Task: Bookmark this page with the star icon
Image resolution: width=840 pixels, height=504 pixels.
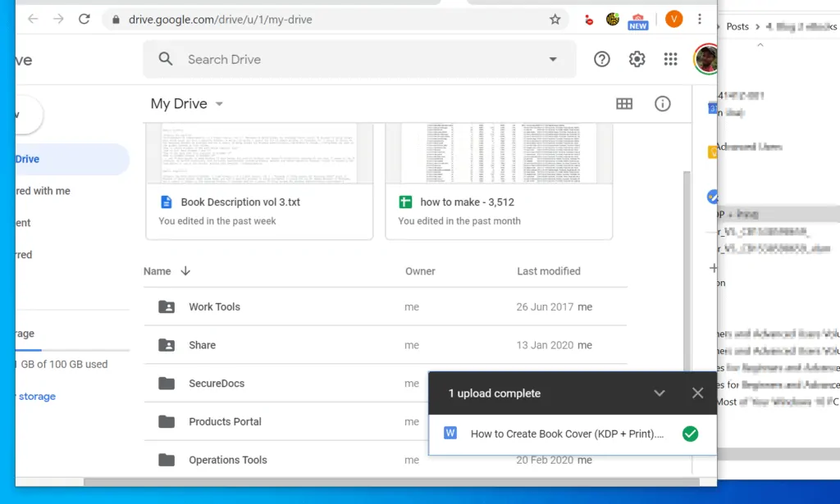Action: pos(555,18)
